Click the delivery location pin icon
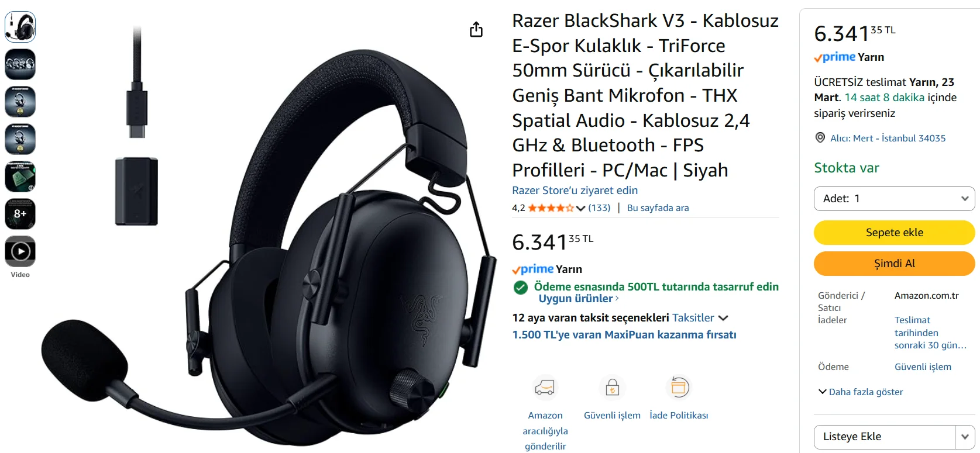 click(x=820, y=138)
